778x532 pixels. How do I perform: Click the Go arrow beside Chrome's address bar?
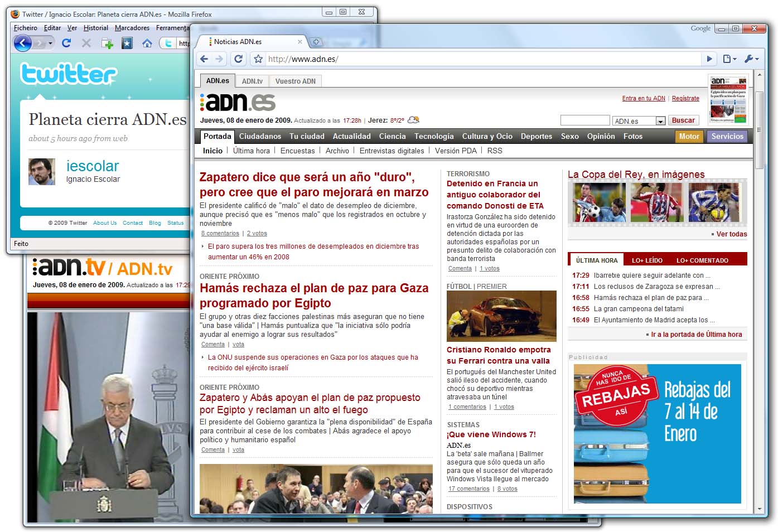[709, 59]
